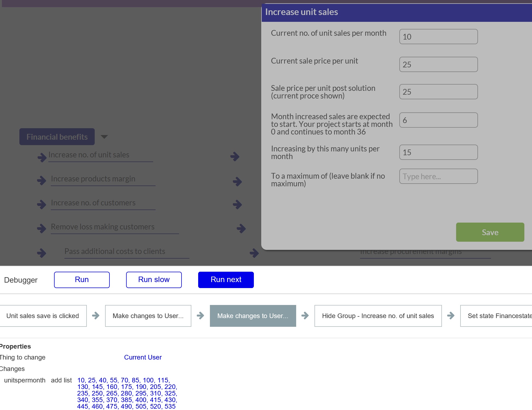
Task: Click arrow right of Increase products margin
Action: 237,181
